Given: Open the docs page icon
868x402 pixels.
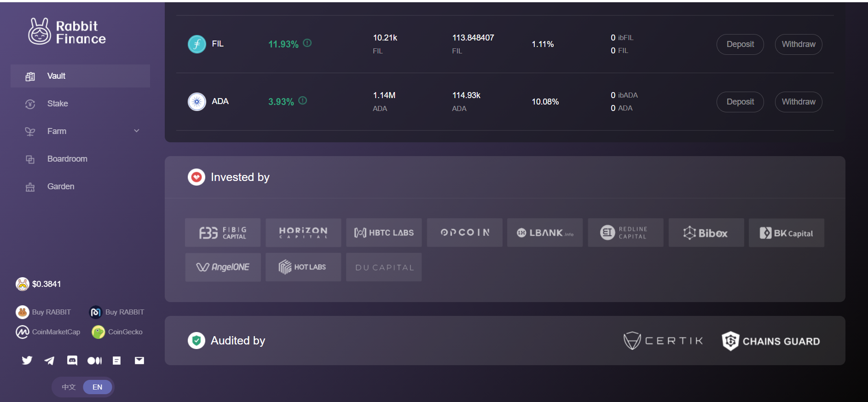Looking at the screenshot, I should [x=117, y=361].
